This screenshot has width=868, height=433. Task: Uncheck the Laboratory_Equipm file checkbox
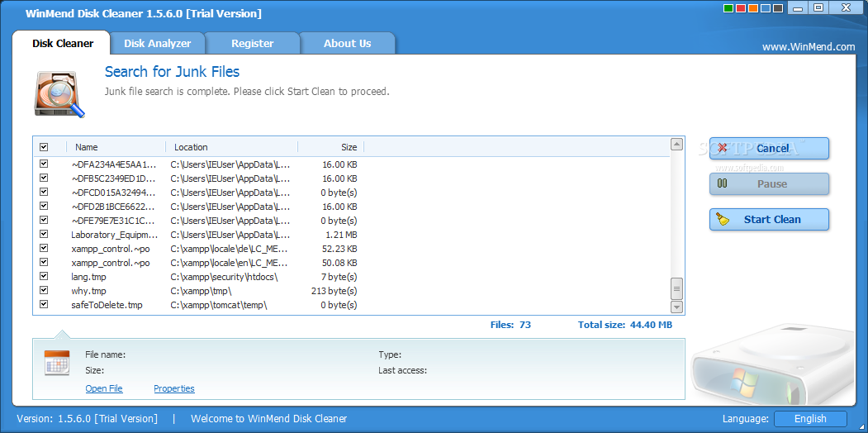(44, 234)
